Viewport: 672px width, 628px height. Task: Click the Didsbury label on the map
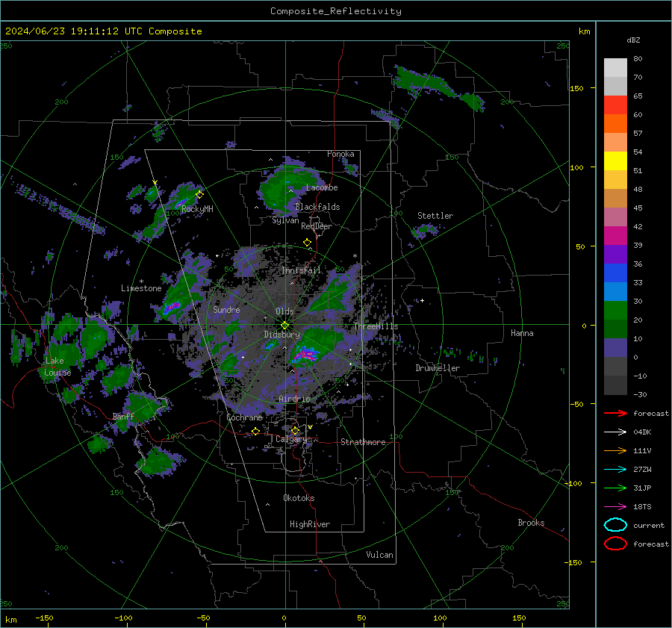281,335
